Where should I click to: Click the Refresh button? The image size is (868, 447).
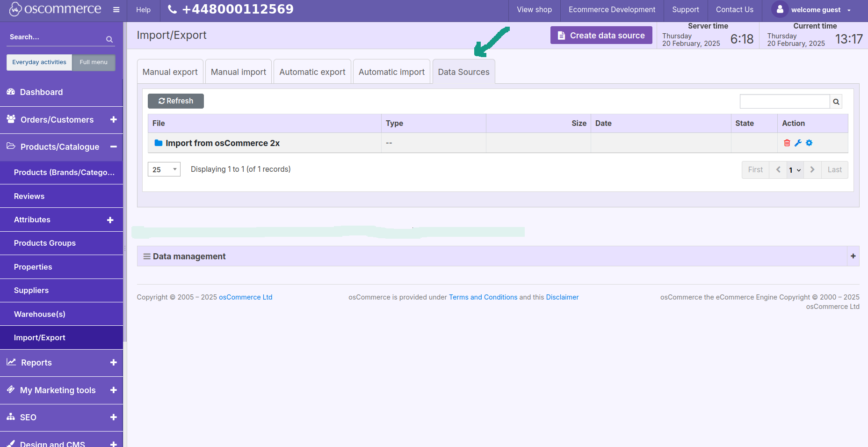pos(176,101)
